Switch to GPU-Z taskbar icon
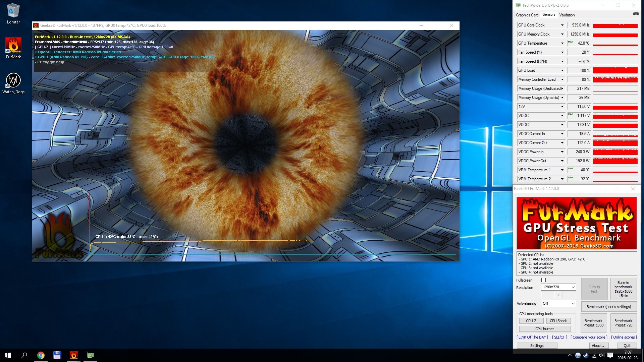644x362 pixels. (90, 355)
